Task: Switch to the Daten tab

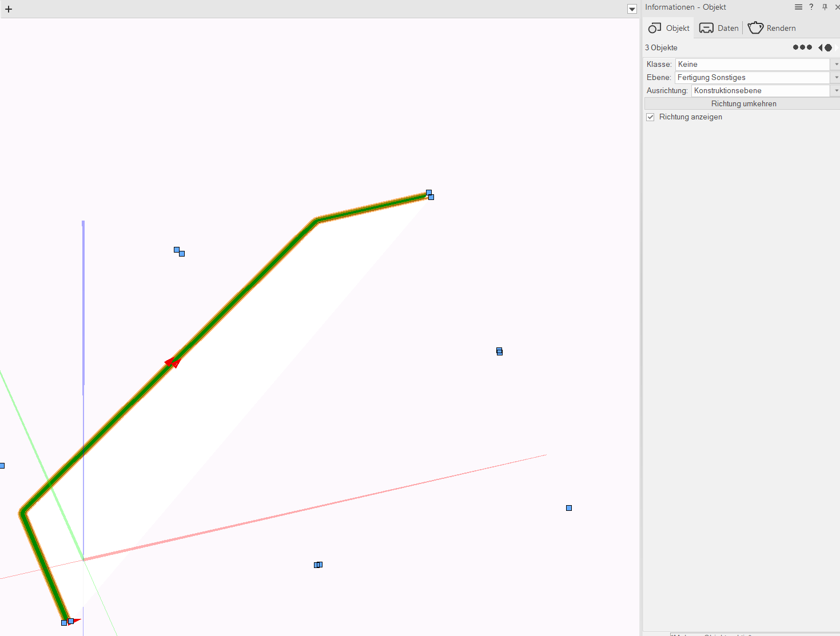Action: click(719, 28)
